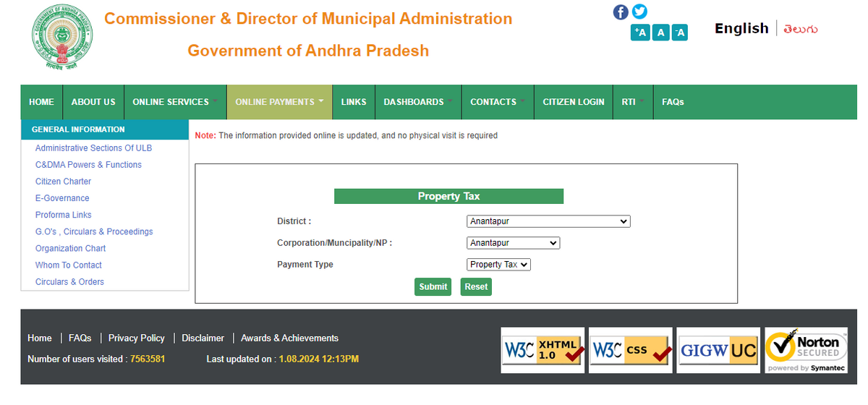Click the Norton Secured seal

pos(807,351)
